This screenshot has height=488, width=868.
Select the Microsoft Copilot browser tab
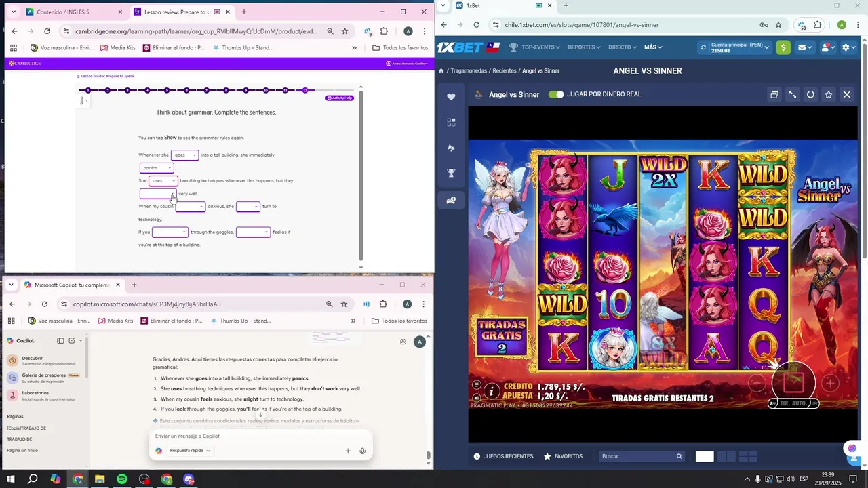coord(72,285)
